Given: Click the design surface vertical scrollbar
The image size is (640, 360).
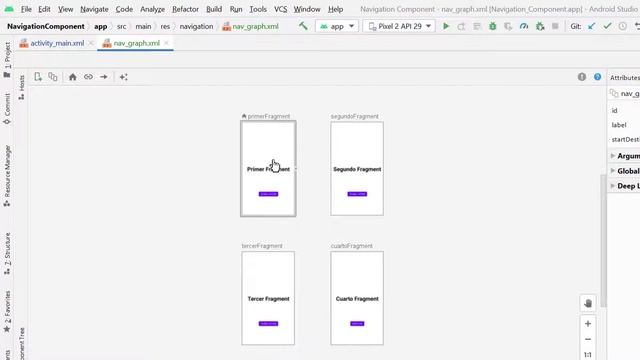Looking at the screenshot, I should pos(603,241).
